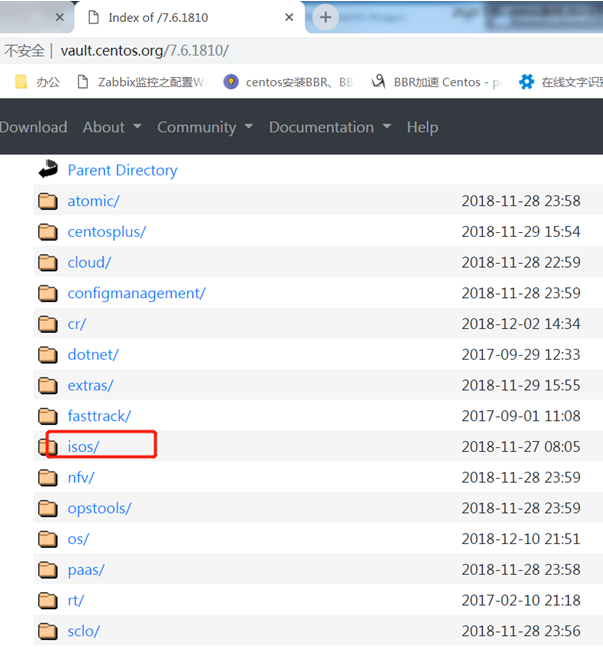
Task: Open the os/ directory link
Action: point(78,539)
